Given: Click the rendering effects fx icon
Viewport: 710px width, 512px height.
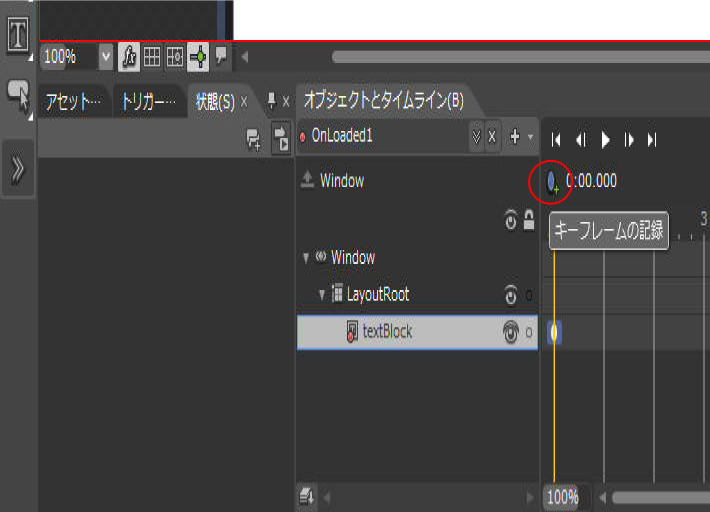Looking at the screenshot, I should click(x=129, y=57).
